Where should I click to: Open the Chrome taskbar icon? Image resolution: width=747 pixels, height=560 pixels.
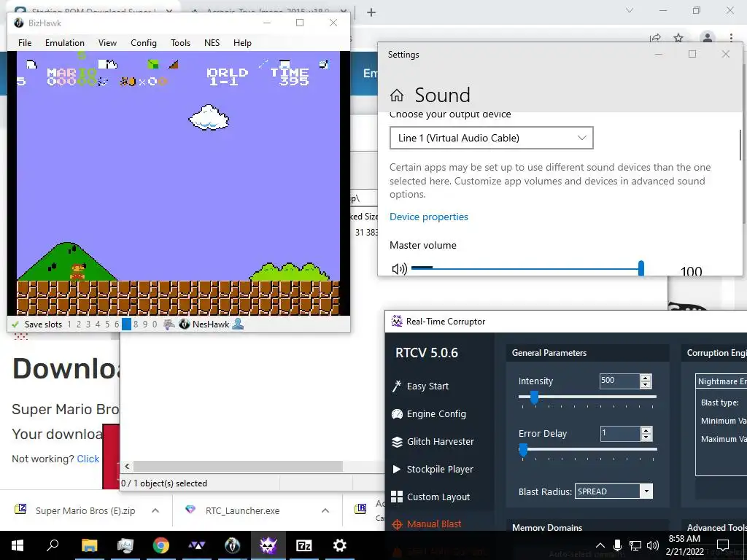[x=161, y=545]
